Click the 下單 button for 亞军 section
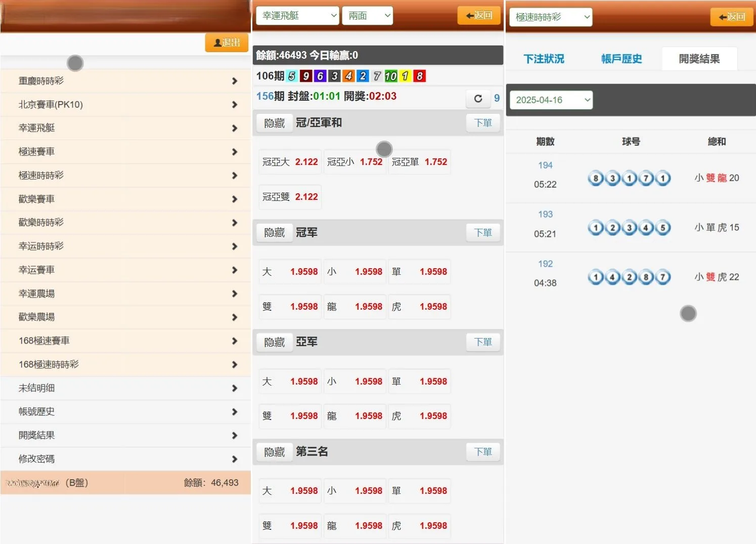Viewport: 756px width, 544px height. 482,342
